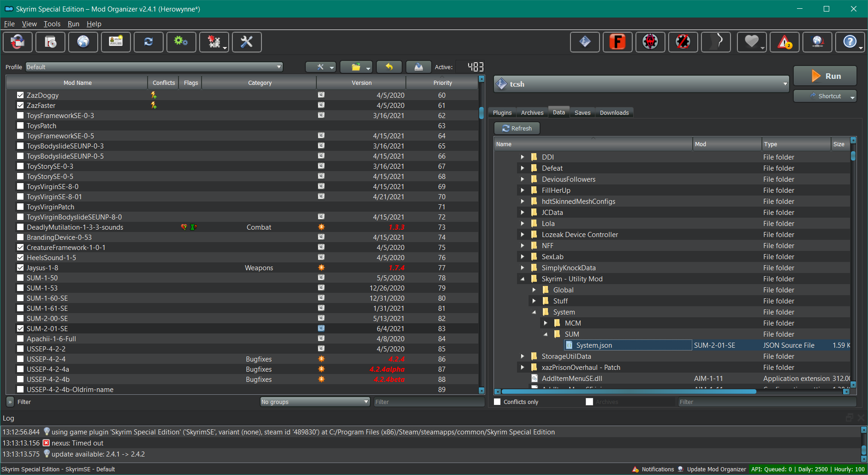Click Notifications in the status bar
The width and height of the screenshot is (868, 475).
point(653,469)
